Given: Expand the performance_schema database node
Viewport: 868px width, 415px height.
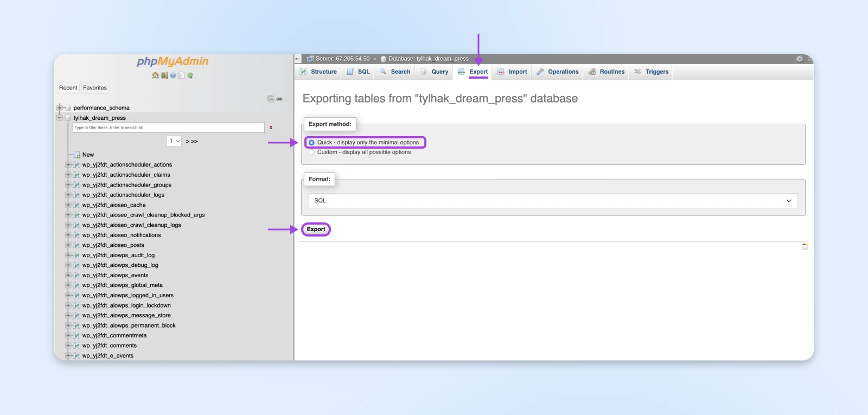Looking at the screenshot, I should point(60,107).
